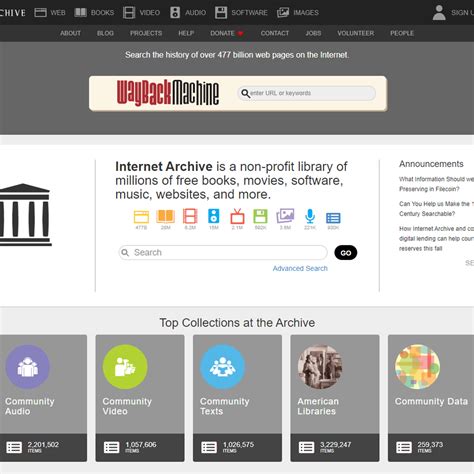Click the Community Audio purple circle icon

coord(28,367)
